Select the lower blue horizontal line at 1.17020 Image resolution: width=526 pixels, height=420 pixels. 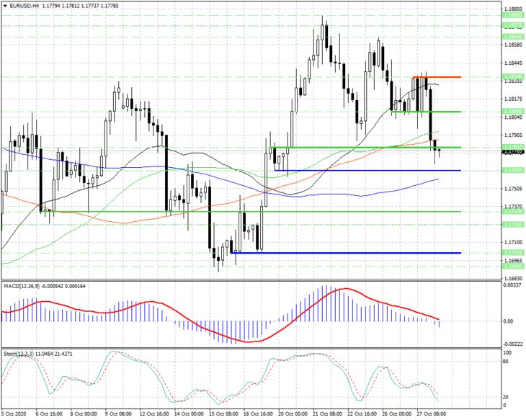[346, 253]
